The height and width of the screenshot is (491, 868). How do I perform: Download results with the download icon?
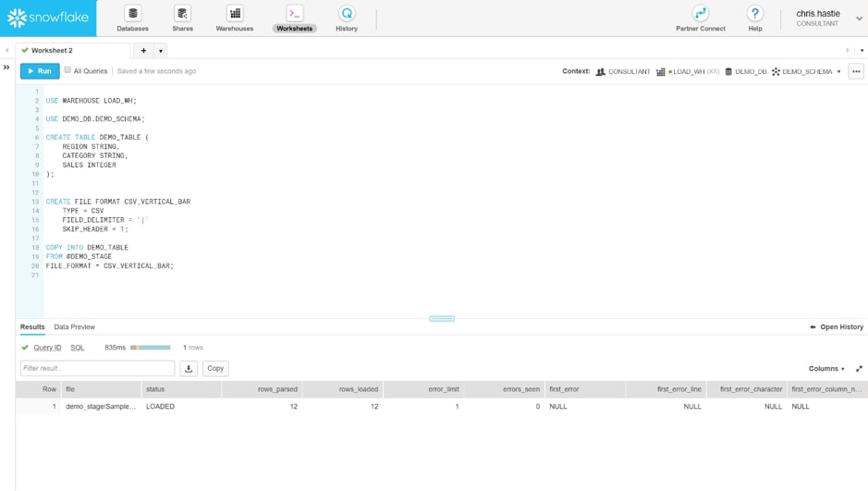(189, 368)
